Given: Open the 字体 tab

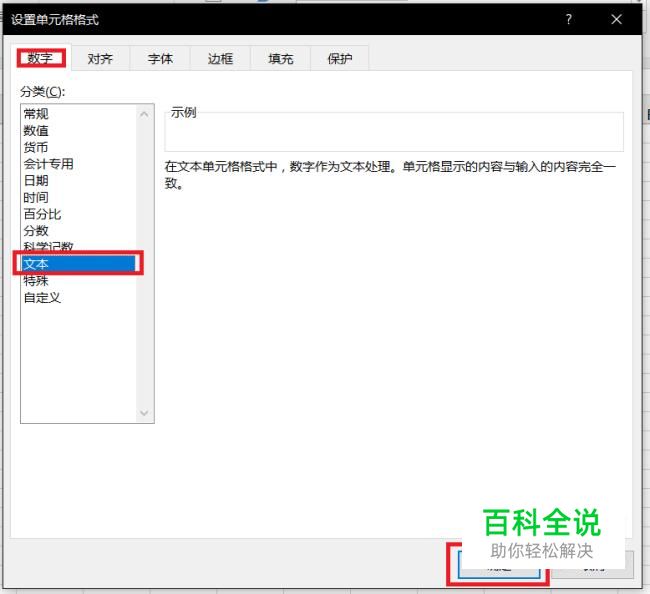Looking at the screenshot, I should tap(160, 59).
